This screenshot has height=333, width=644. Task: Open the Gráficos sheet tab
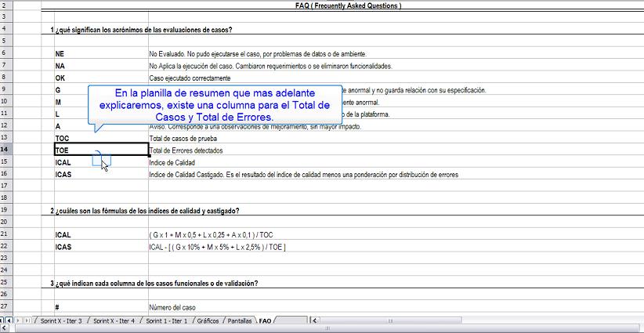[x=208, y=320]
